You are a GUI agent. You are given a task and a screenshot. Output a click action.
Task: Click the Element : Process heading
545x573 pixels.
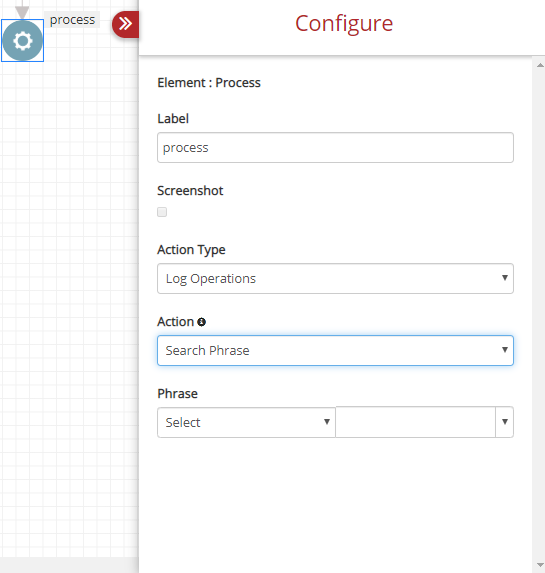(209, 83)
